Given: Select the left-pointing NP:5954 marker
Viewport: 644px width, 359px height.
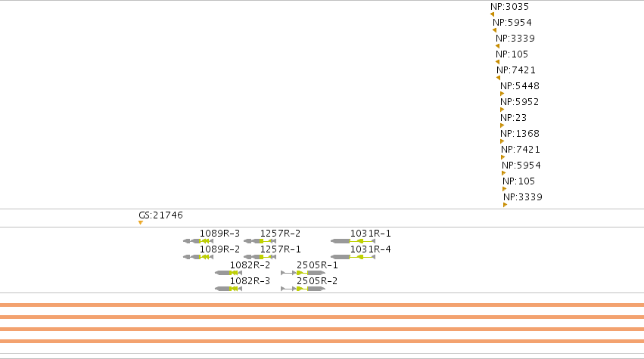Looking at the screenshot, I should click(494, 30).
